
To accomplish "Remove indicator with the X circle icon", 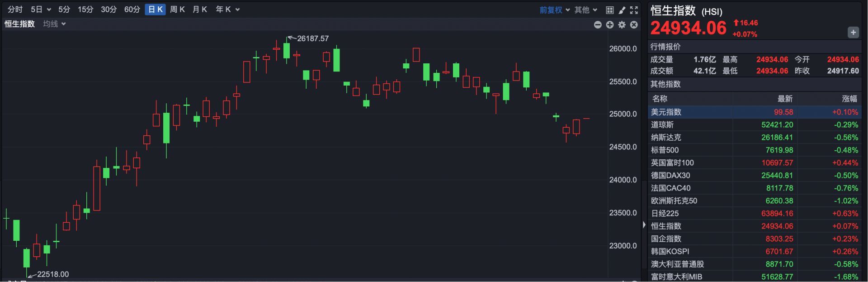I will coord(634,25).
